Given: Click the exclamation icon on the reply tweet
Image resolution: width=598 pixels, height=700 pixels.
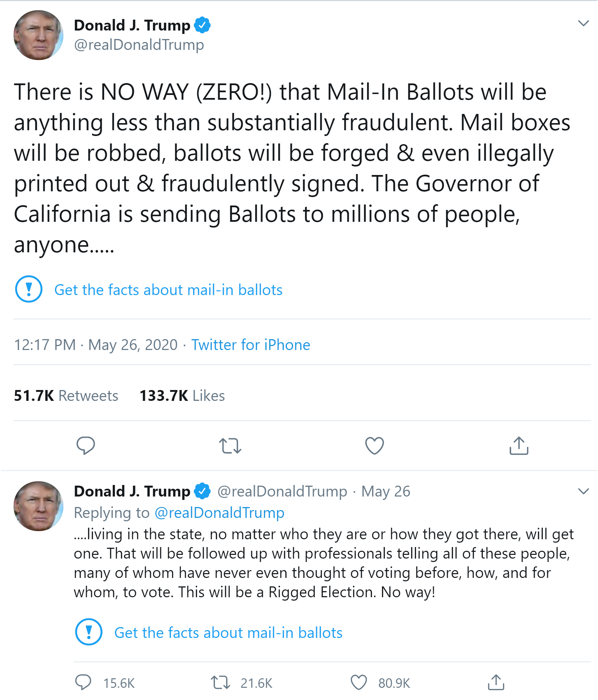Looking at the screenshot, I should 89,632.
